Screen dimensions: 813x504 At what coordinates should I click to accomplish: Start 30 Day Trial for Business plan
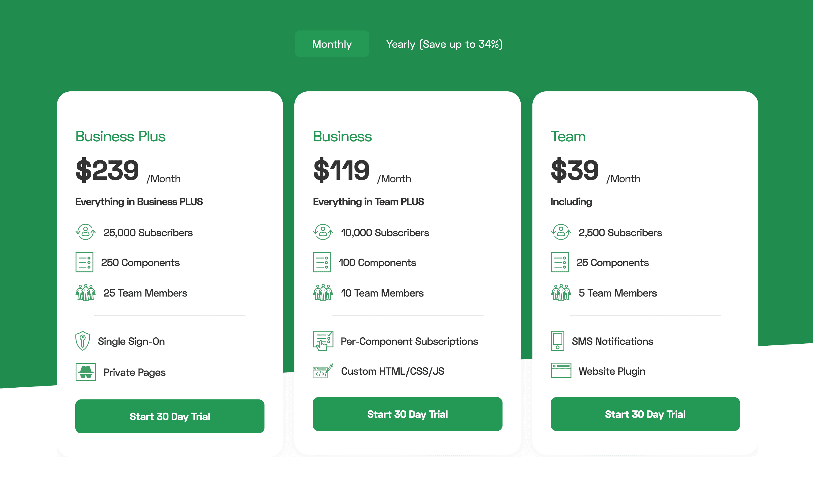click(x=407, y=414)
